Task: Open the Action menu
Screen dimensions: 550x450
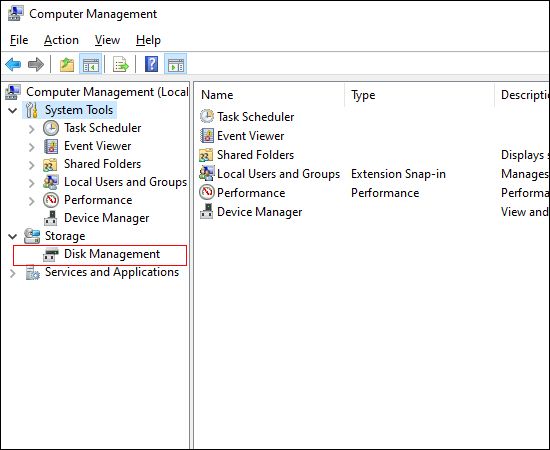Action: click(61, 40)
